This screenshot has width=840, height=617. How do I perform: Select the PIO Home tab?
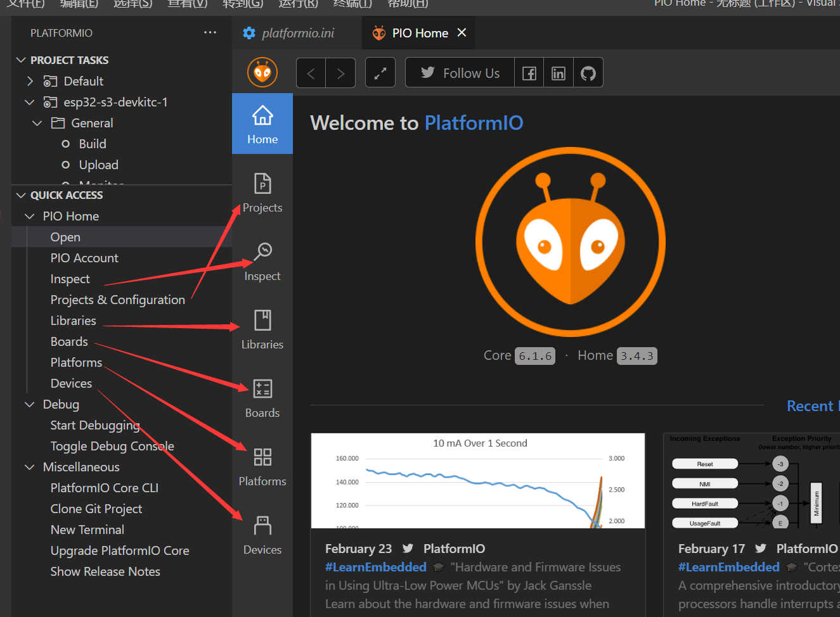418,33
